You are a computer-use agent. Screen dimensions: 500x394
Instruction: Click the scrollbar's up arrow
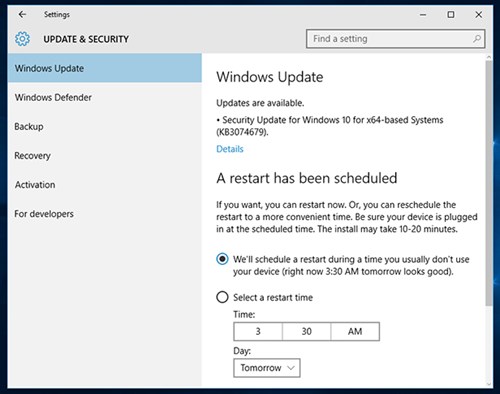coord(489,57)
